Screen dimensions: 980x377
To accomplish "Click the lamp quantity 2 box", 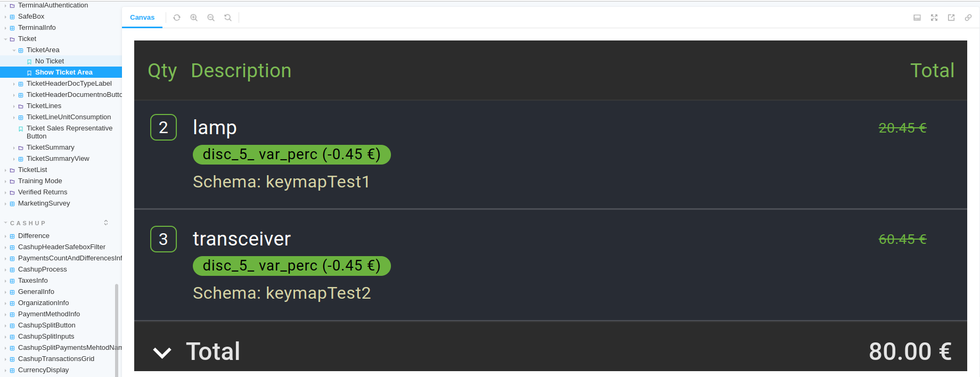I will [164, 127].
